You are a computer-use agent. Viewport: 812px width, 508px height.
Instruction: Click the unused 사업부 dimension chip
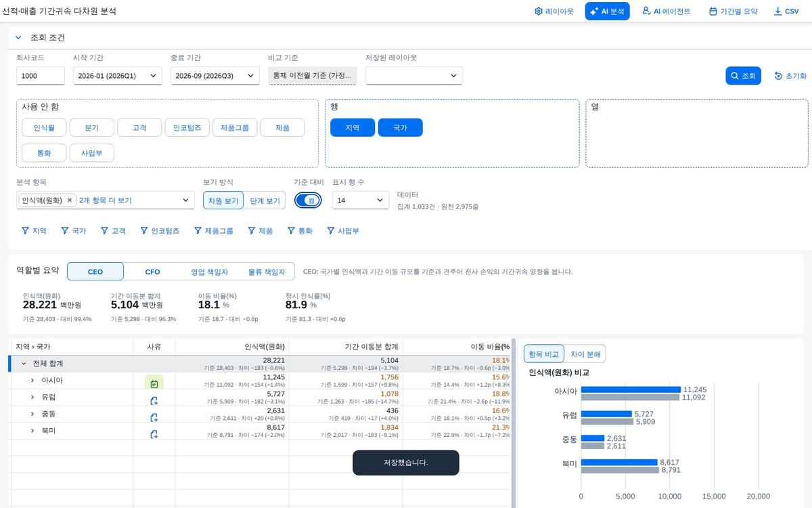(x=91, y=153)
